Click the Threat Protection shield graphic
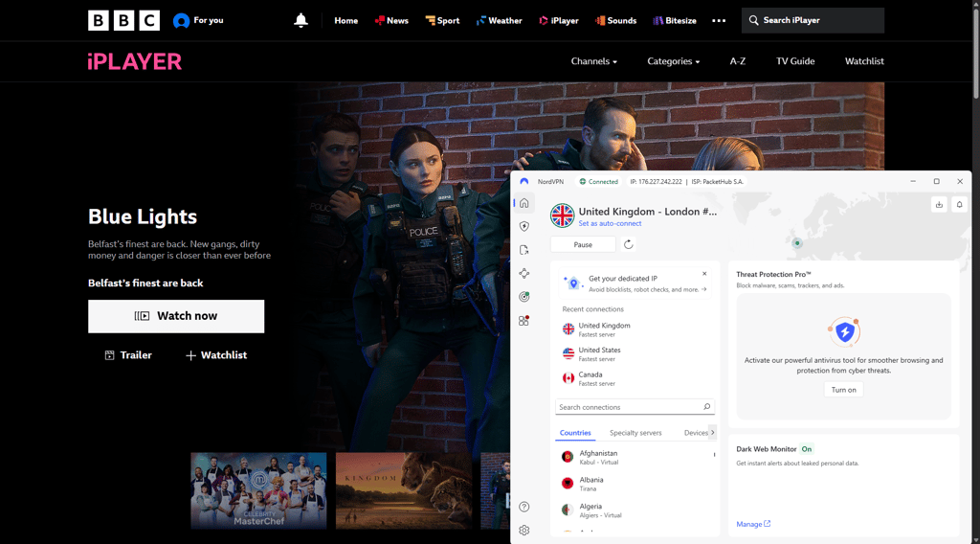 click(844, 331)
